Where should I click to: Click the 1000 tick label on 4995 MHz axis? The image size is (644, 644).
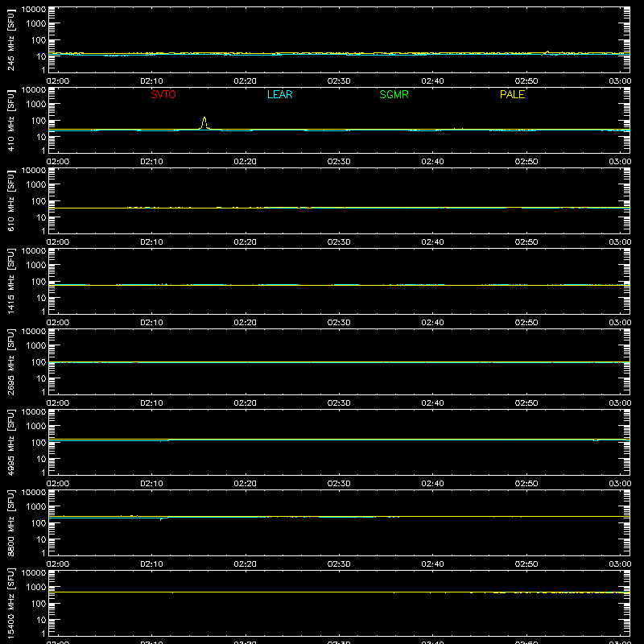point(36,427)
